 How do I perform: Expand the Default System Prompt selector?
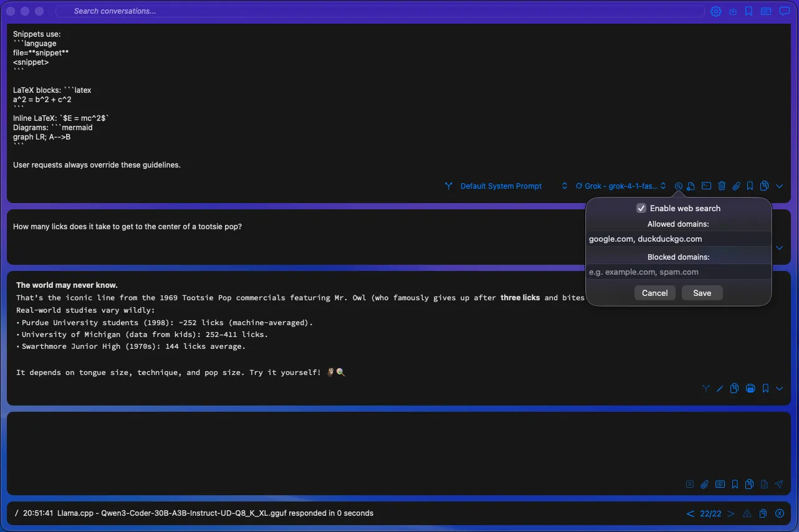click(564, 186)
